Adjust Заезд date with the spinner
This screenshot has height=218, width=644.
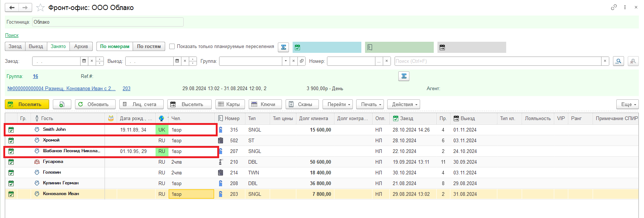point(99,61)
